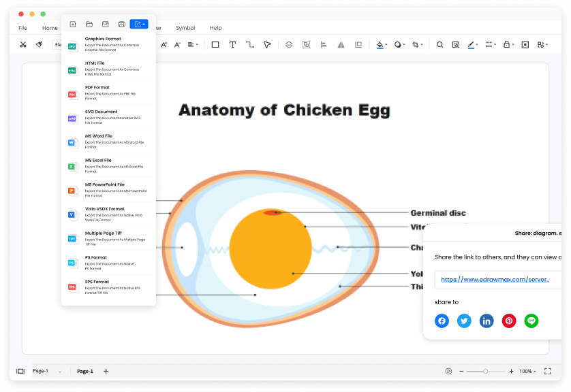Viewport: 571px width, 392px height.
Task: Open the Fill Color dropdown
Action: pos(386,44)
